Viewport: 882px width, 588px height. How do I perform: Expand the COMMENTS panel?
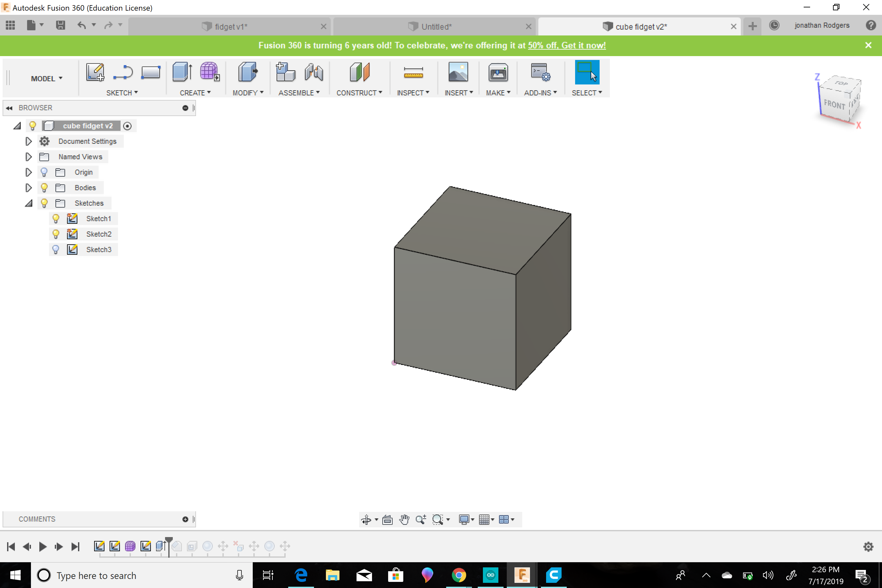tap(185, 519)
